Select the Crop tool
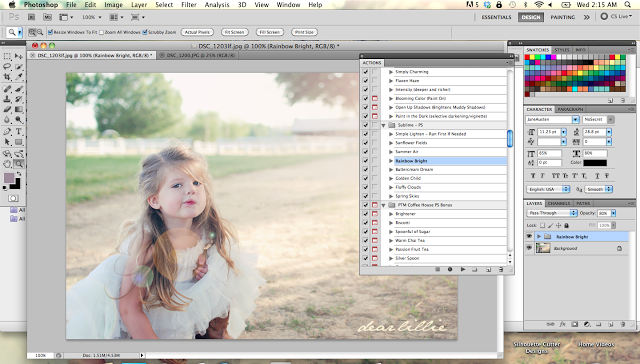This screenshot has width=640, height=364. click(x=7, y=77)
